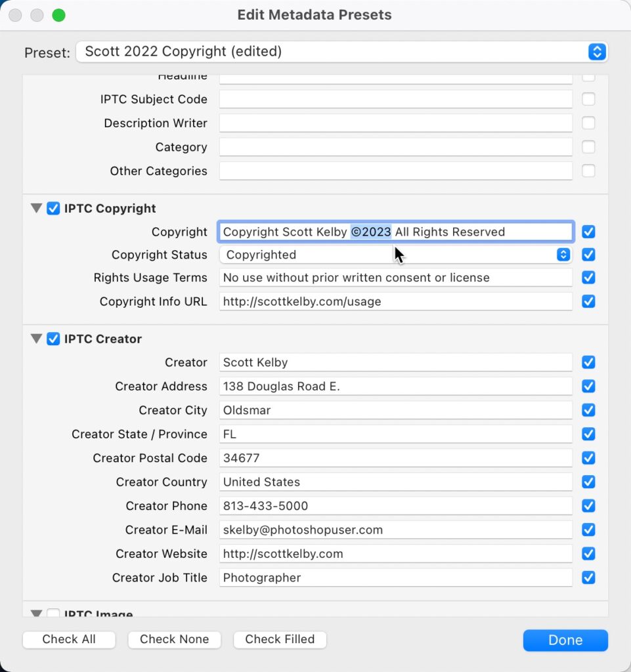
Task: Click the Copyright text field
Action: pyautogui.click(x=396, y=232)
